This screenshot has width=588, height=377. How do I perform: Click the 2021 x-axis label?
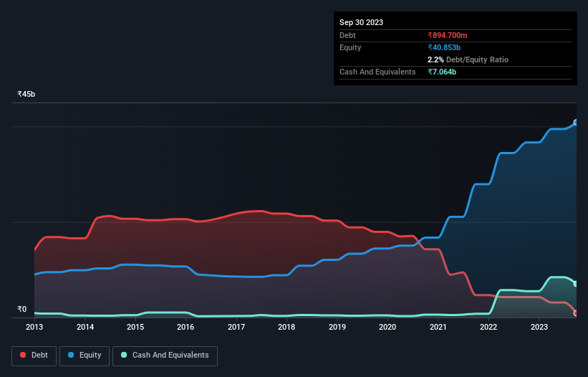click(x=438, y=327)
